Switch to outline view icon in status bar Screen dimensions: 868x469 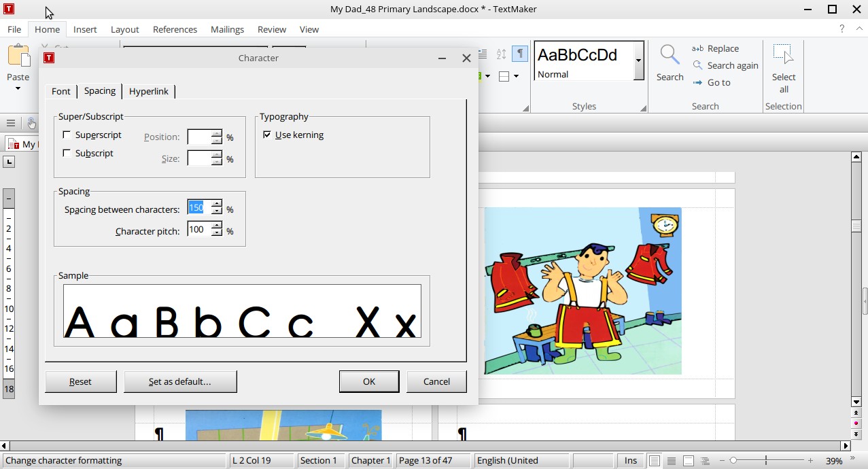(x=705, y=461)
